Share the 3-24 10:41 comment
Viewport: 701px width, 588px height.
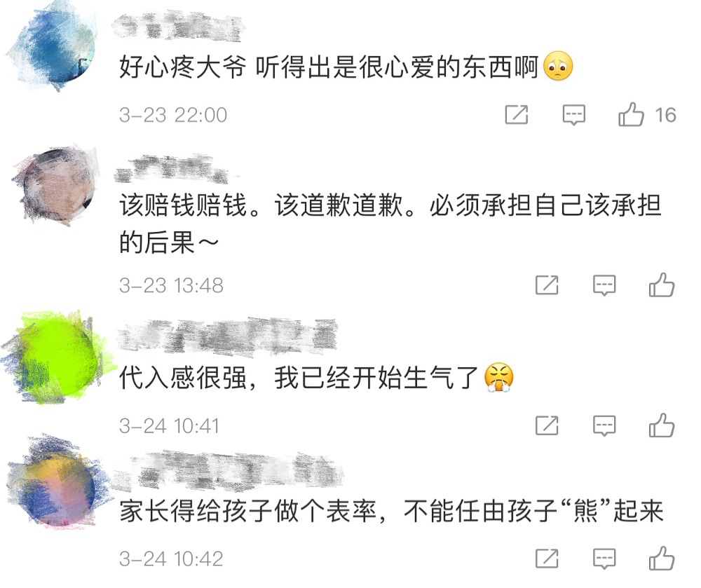pos(547,425)
